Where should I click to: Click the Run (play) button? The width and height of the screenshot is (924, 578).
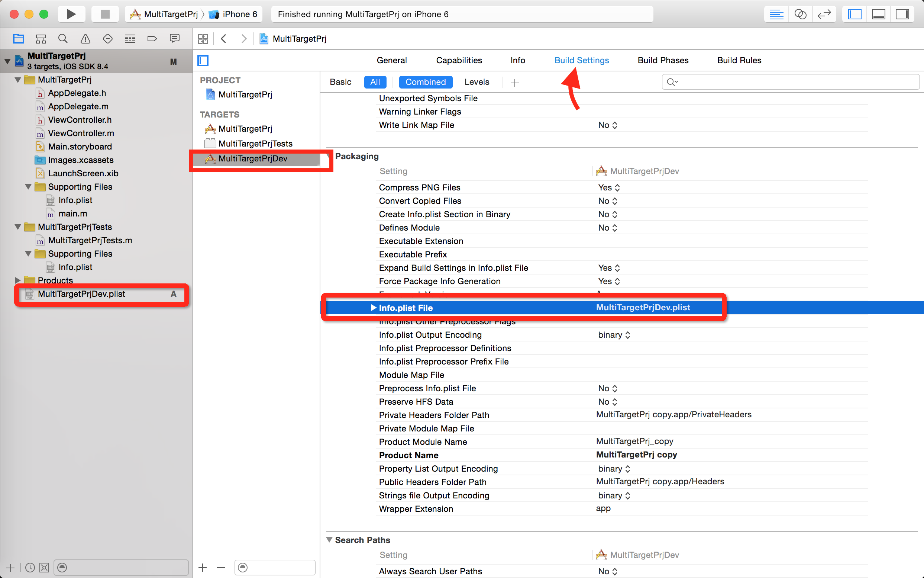click(x=71, y=15)
